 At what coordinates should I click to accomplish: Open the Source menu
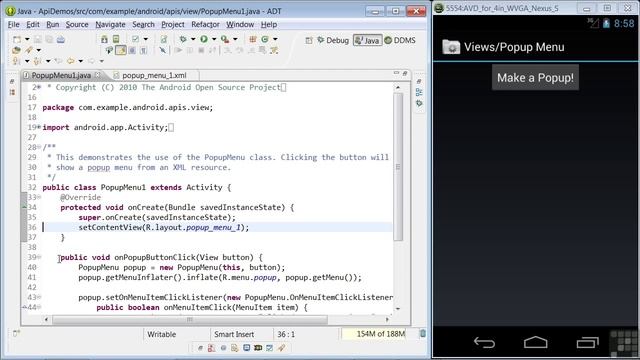click(x=77, y=24)
